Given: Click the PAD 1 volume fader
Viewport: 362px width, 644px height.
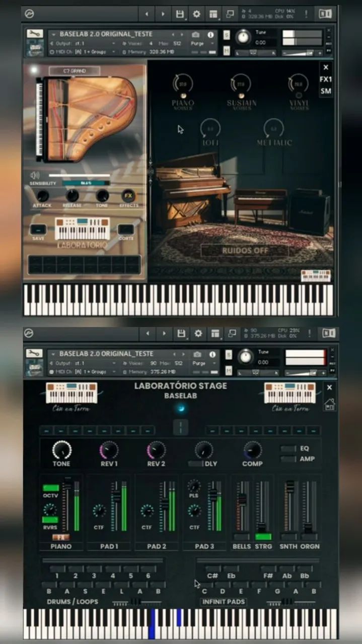Looking at the screenshot, I should pos(116,497).
